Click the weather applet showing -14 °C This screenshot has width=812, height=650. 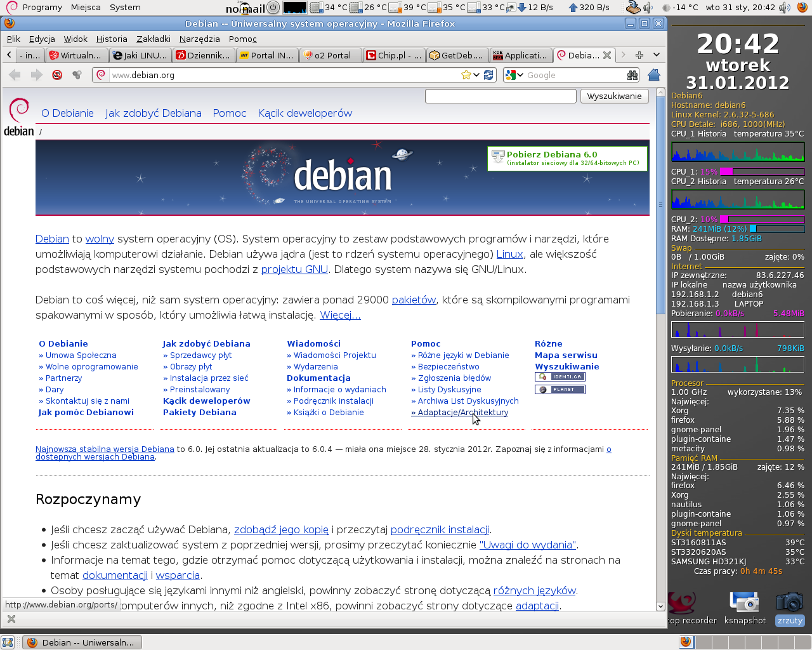(x=679, y=8)
